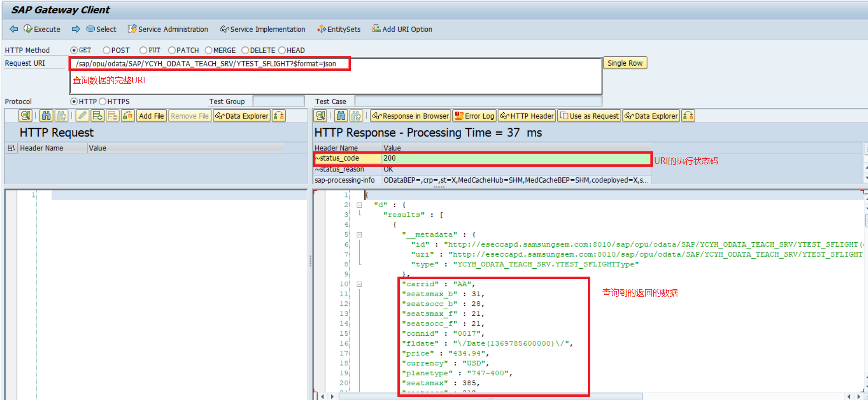Viewport: 868px width, 400px height.
Task: Click find next icon in HTTP Response toolbar
Action: [x=356, y=116]
